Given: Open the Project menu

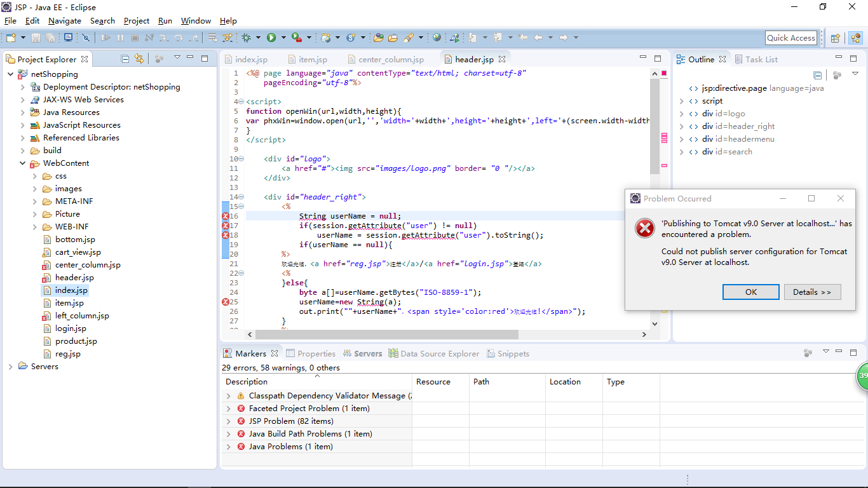Looking at the screenshot, I should (137, 21).
